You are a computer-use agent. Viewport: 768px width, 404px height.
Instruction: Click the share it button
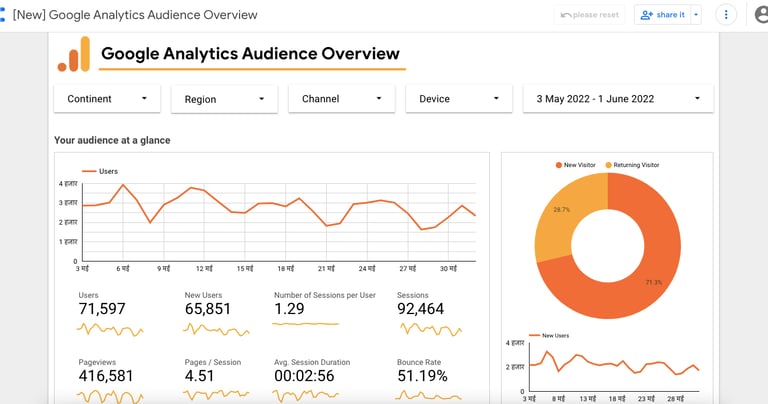pos(662,15)
